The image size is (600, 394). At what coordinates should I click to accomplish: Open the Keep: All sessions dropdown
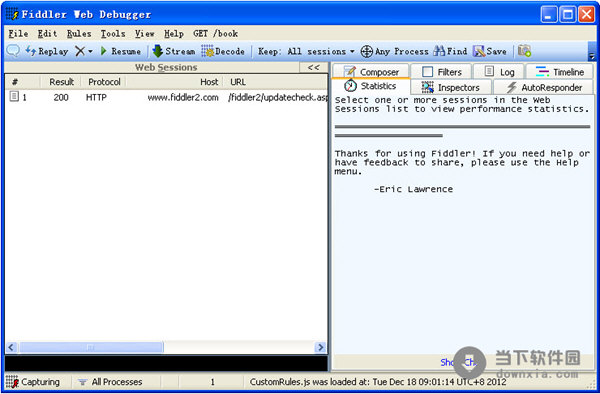click(x=306, y=51)
